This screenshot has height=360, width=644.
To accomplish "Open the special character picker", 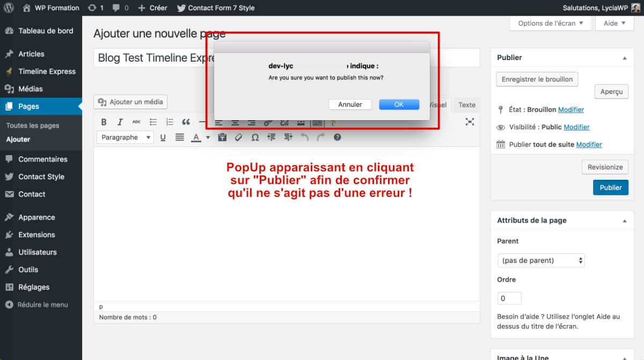I will point(255,137).
